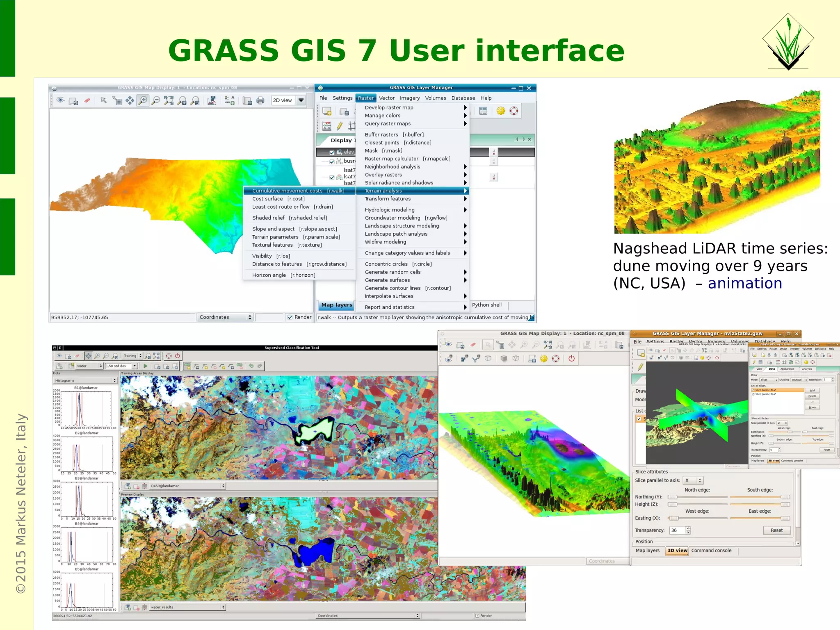Switch to the Command console tab in nvizState2 Layer Manager
Viewport: 840px width, 630px height.
point(711,550)
